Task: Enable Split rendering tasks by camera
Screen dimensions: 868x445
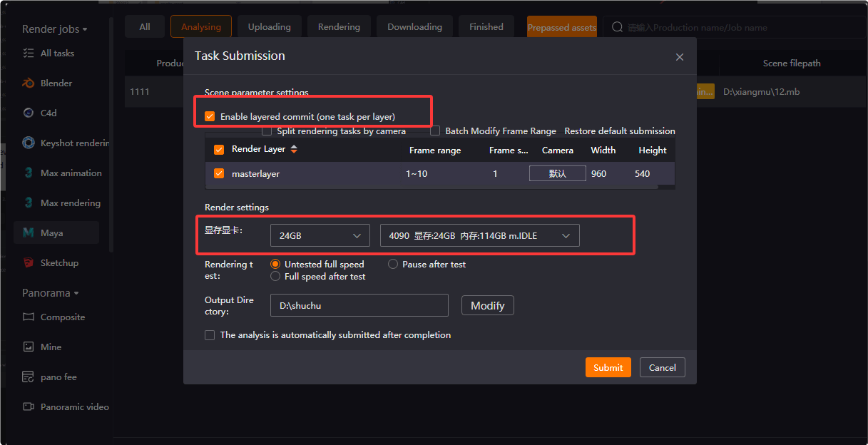Action: click(267, 131)
